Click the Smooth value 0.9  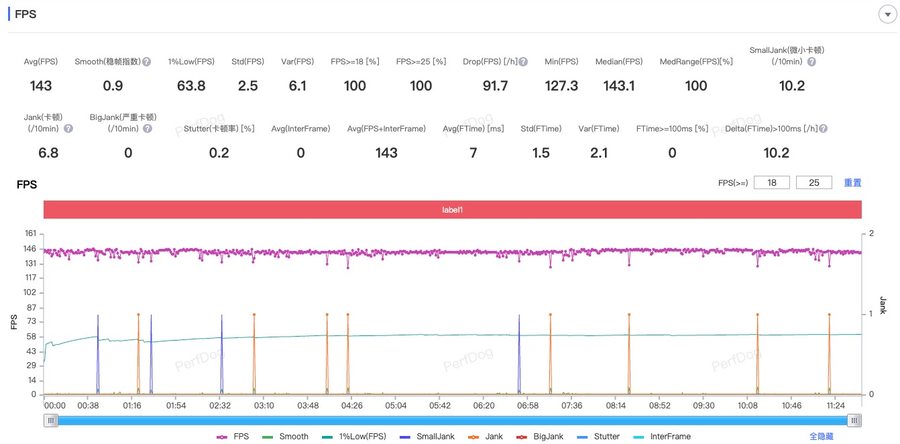[x=112, y=86]
